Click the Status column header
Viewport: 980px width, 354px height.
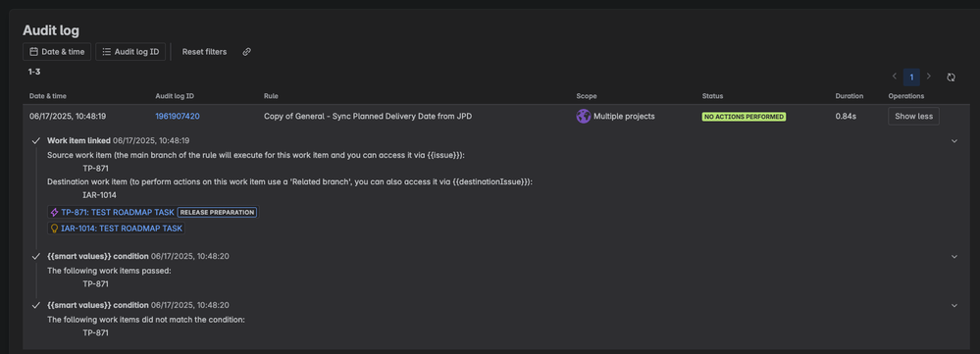(x=712, y=96)
